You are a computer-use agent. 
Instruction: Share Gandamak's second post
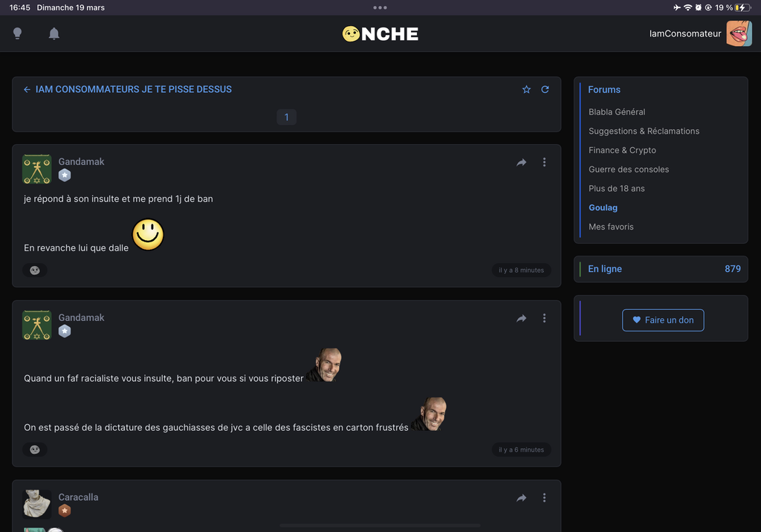point(522,318)
